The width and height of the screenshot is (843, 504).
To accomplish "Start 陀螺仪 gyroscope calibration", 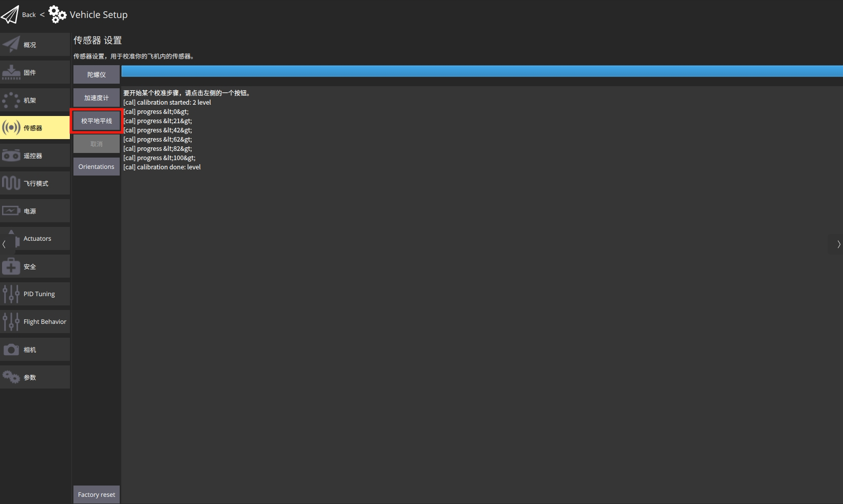I will tap(97, 74).
